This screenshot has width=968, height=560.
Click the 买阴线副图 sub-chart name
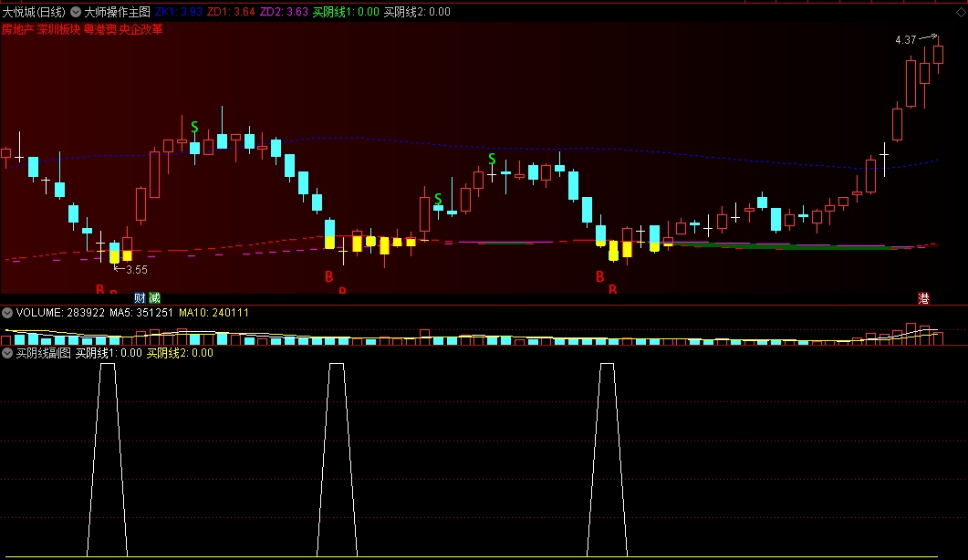(43, 353)
